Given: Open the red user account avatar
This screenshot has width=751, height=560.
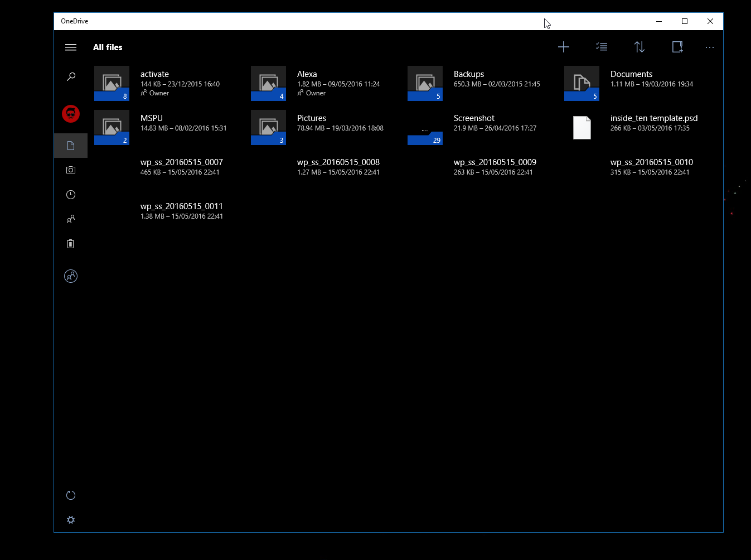Looking at the screenshot, I should (x=71, y=114).
